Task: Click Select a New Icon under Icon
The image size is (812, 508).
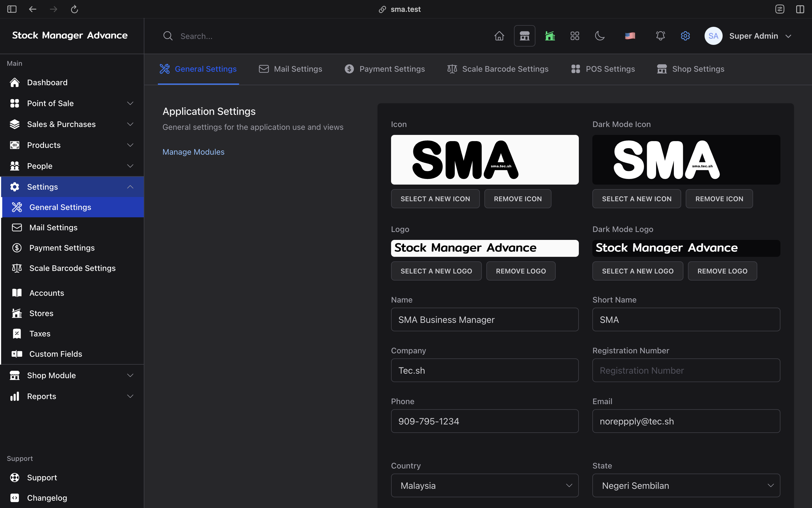Action: (x=435, y=199)
